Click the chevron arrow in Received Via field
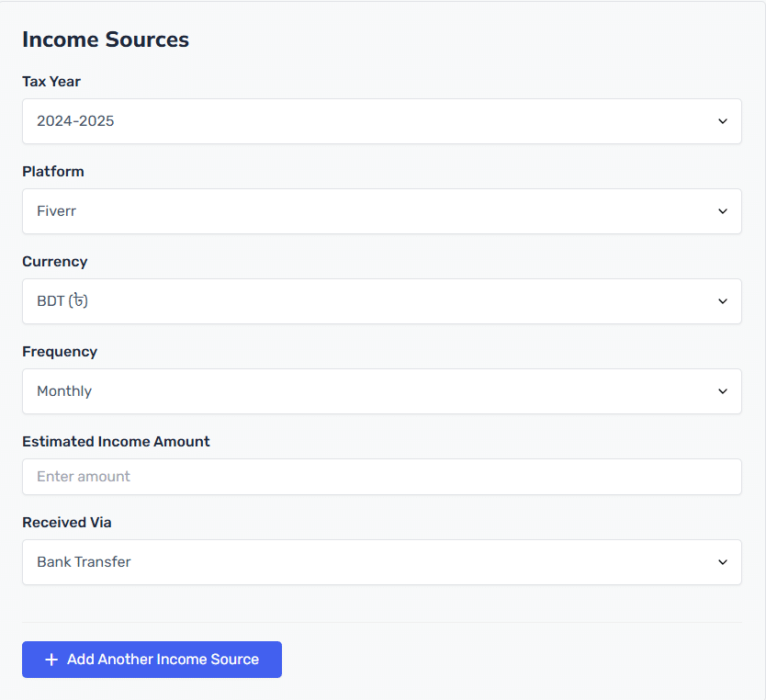The height and width of the screenshot is (700, 766). [723, 562]
